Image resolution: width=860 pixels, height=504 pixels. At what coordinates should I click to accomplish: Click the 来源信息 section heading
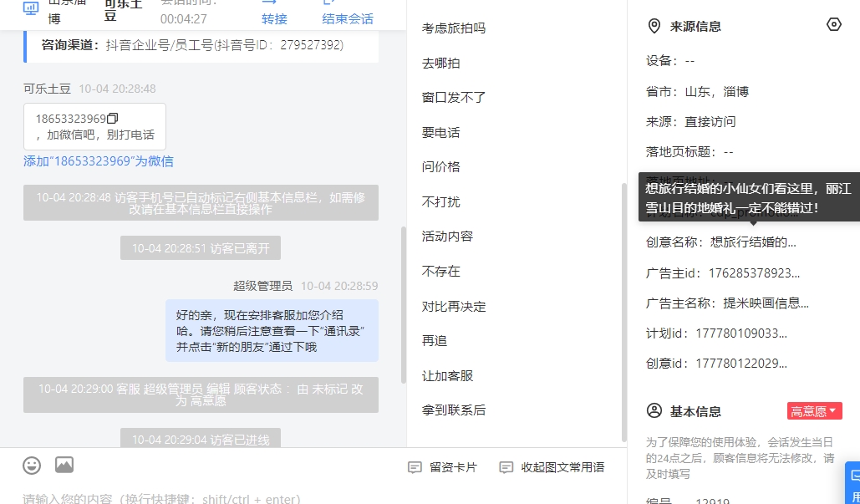695,26
